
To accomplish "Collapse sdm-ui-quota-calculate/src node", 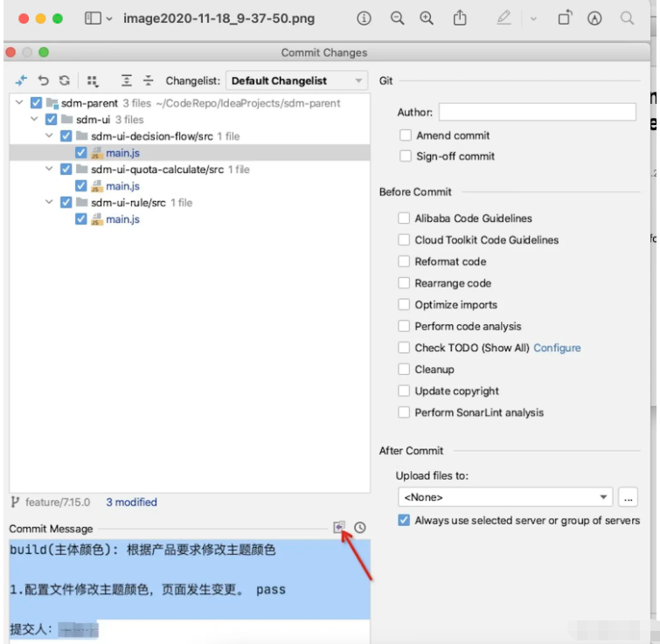I will click(49, 169).
